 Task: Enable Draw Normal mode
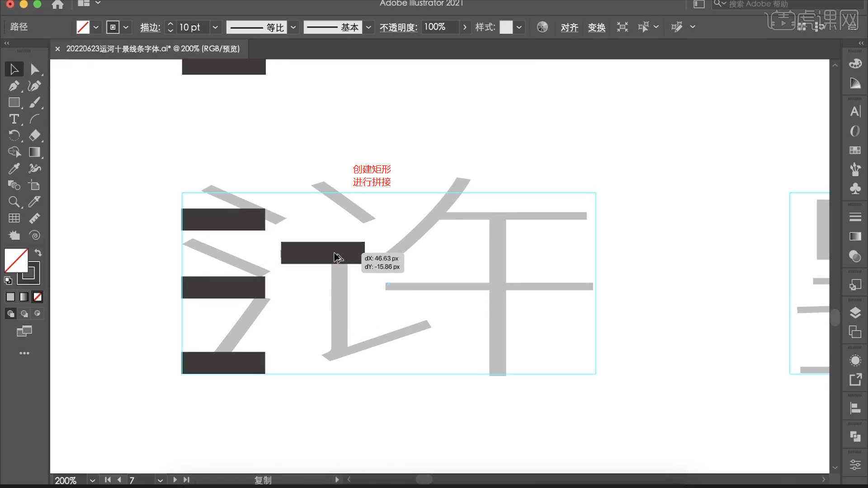[x=10, y=313]
